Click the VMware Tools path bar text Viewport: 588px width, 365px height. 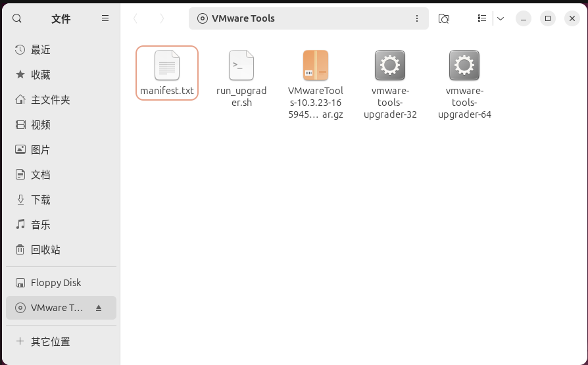[x=243, y=18]
